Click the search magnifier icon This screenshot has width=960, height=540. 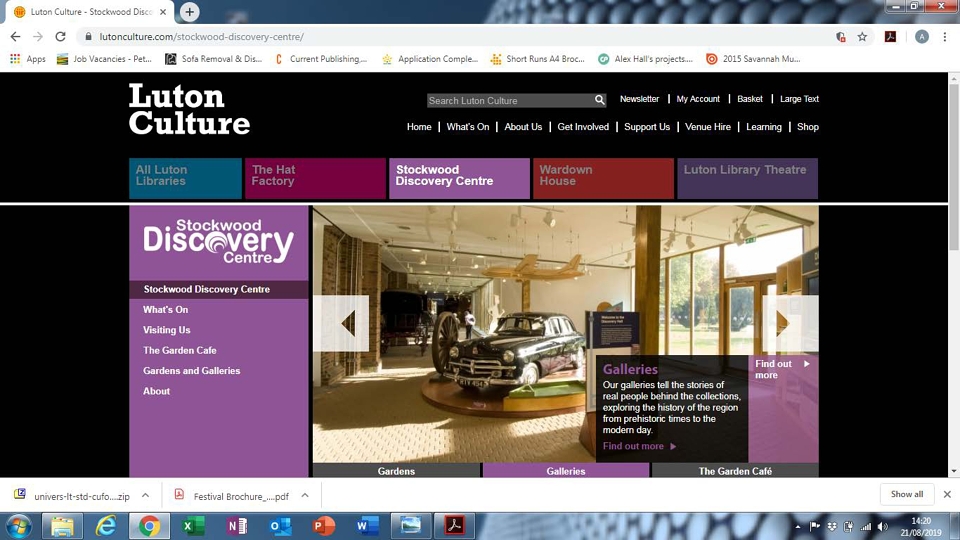[599, 100]
